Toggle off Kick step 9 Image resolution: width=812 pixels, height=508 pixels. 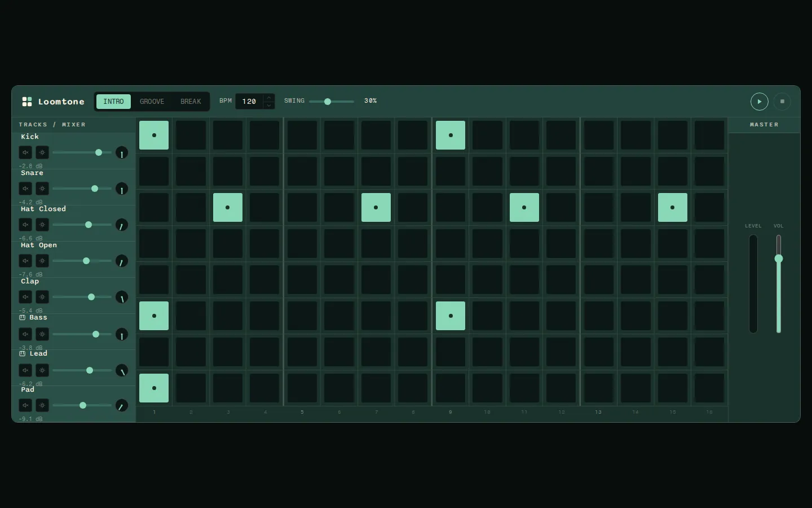tap(451, 135)
